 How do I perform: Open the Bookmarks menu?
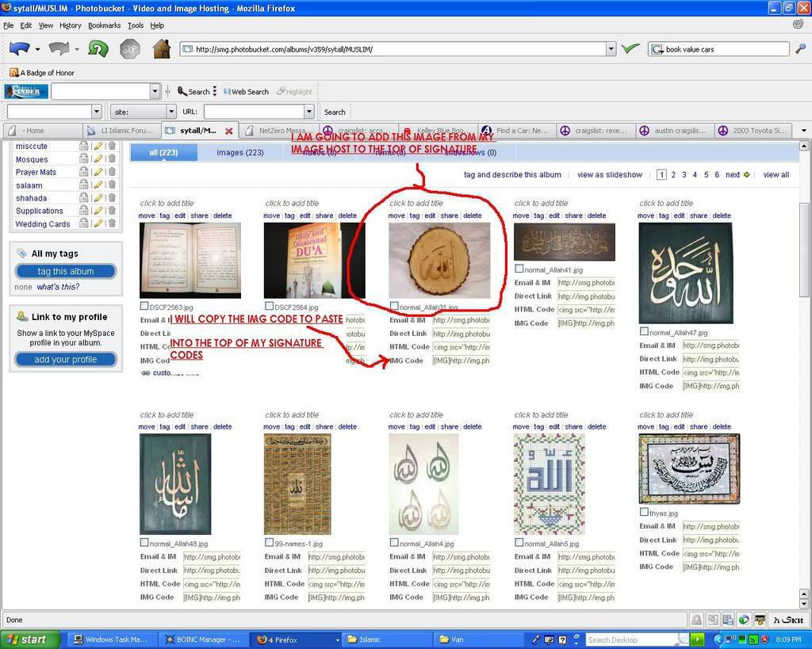point(104,25)
